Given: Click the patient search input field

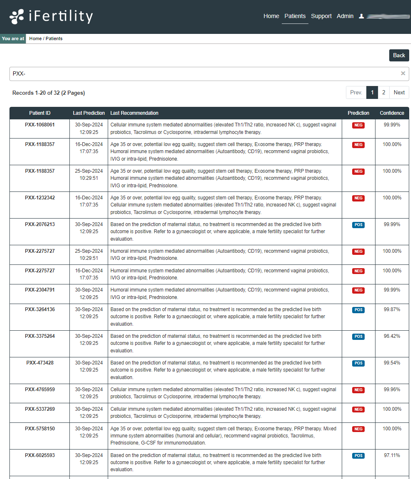Looking at the screenshot, I should 209,74.
